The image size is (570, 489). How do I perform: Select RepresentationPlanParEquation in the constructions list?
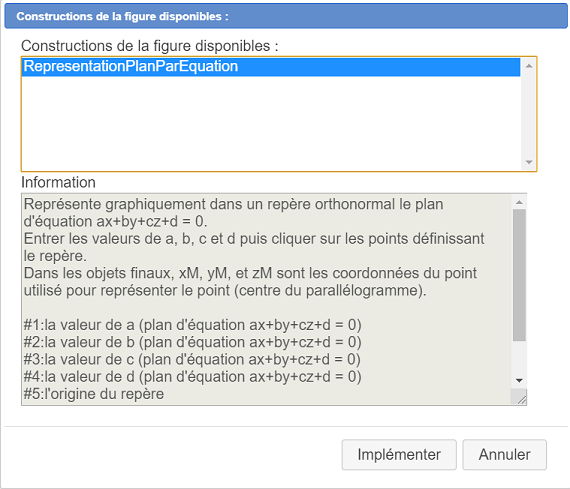click(271, 67)
